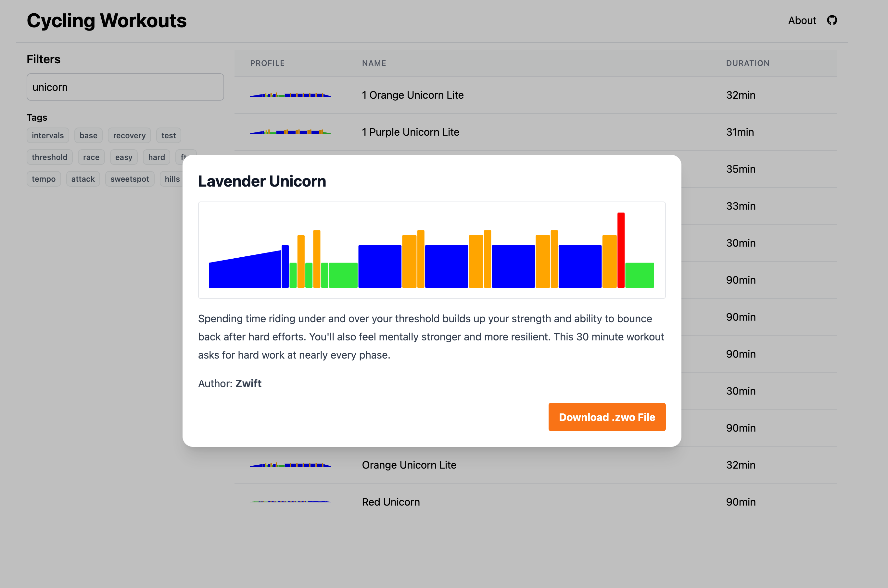This screenshot has height=588, width=888.
Task: Toggle the attack tag filter
Action: [x=83, y=179]
